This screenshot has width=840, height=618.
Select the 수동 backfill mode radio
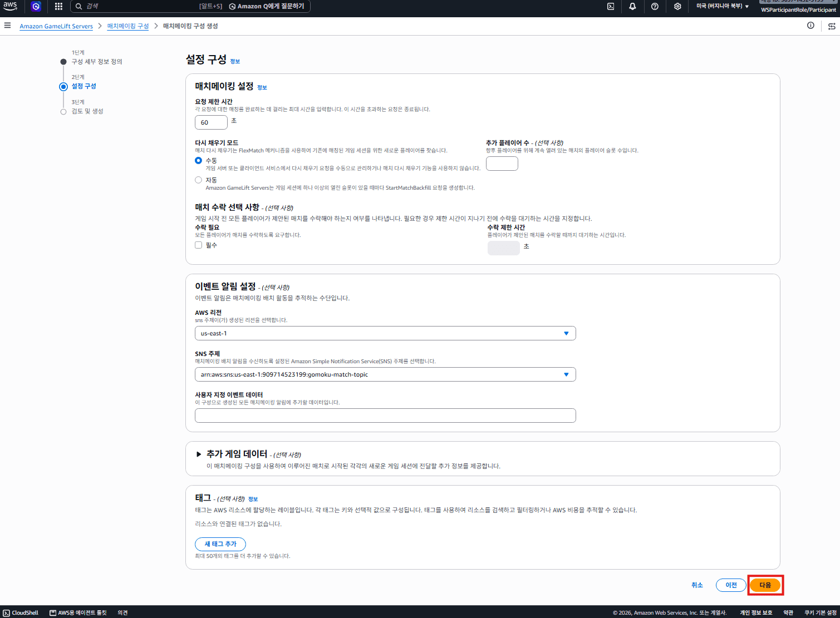198,160
